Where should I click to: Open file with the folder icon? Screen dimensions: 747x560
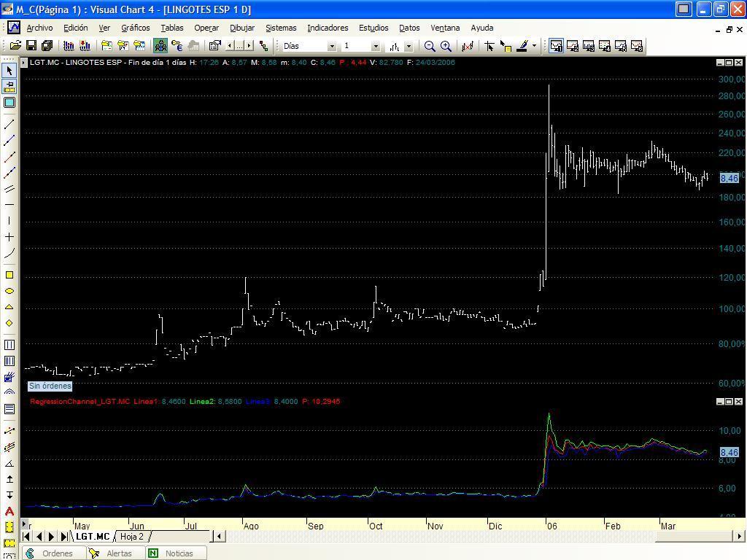(x=15, y=46)
